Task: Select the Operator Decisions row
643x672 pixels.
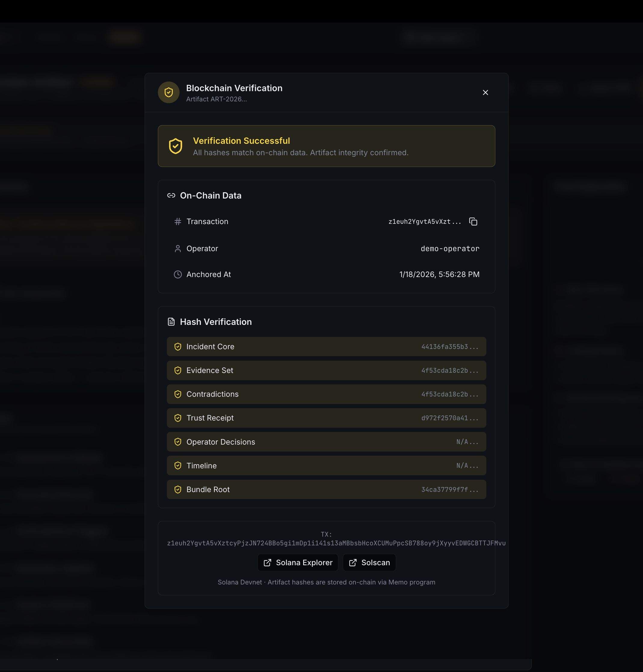Action: point(326,442)
